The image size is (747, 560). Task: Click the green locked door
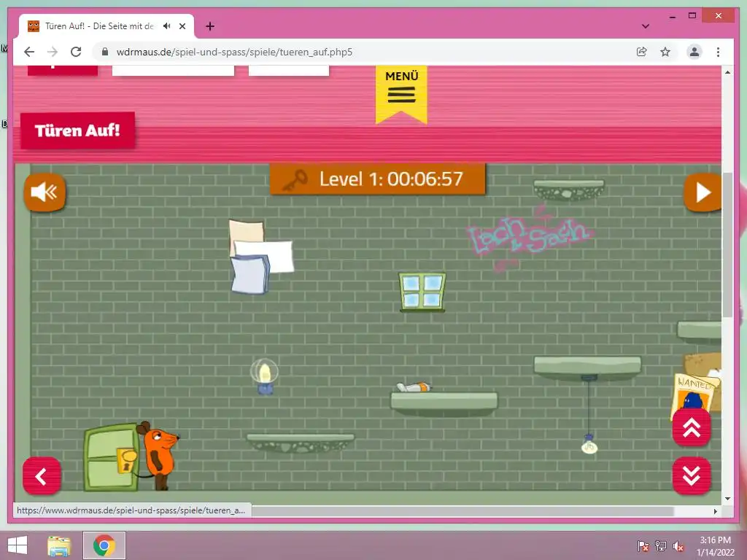click(x=112, y=457)
